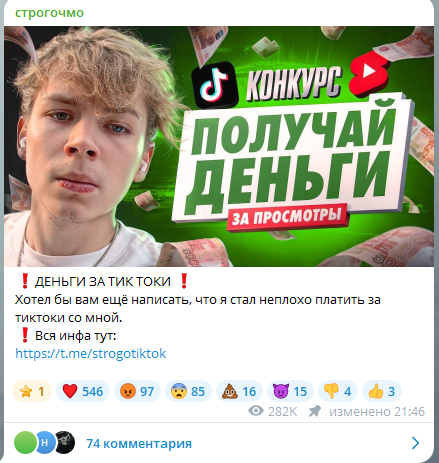Open the 74 комментария comments thread
This screenshot has height=463, width=439.
point(139,444)
